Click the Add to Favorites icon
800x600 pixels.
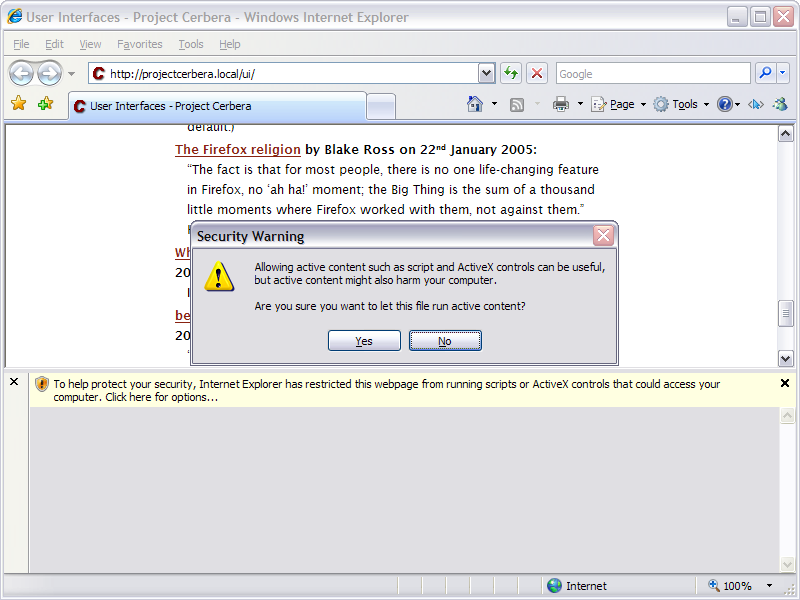[x=45, y=104]
